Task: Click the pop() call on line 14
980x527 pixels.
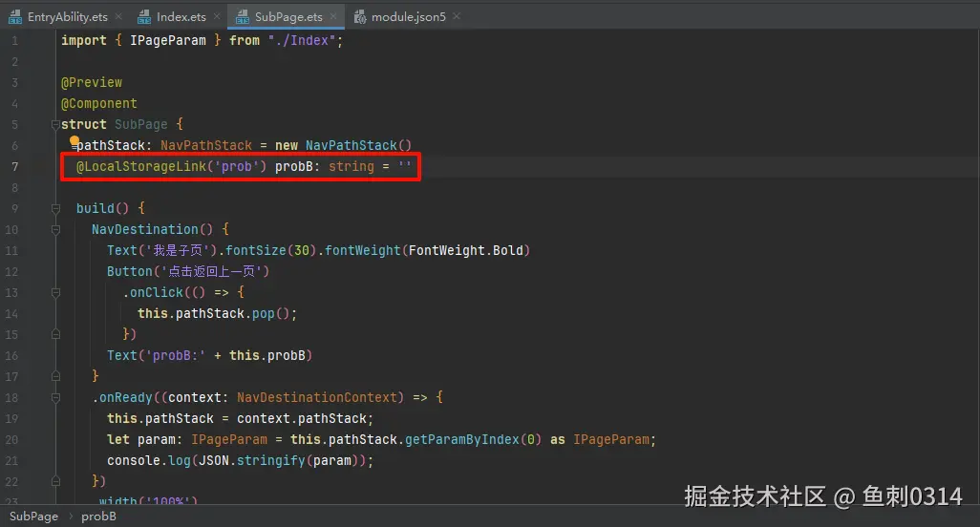Action: click(270, 313)
